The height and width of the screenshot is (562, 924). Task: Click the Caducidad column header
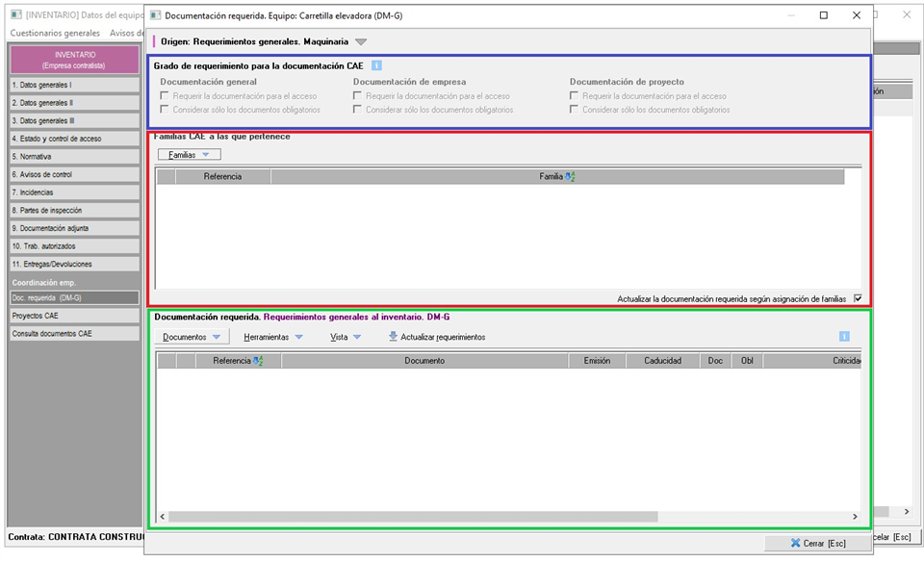click(662, 361)
